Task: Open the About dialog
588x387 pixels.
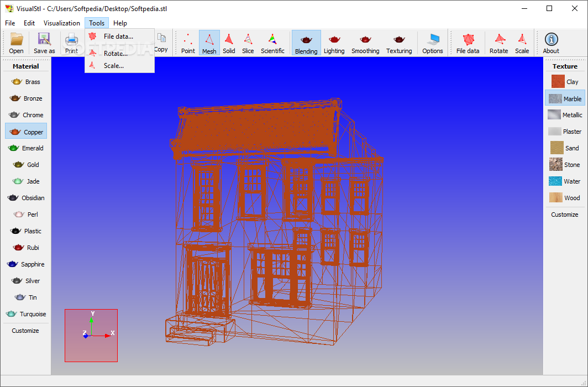Action: tap(551, 43)
